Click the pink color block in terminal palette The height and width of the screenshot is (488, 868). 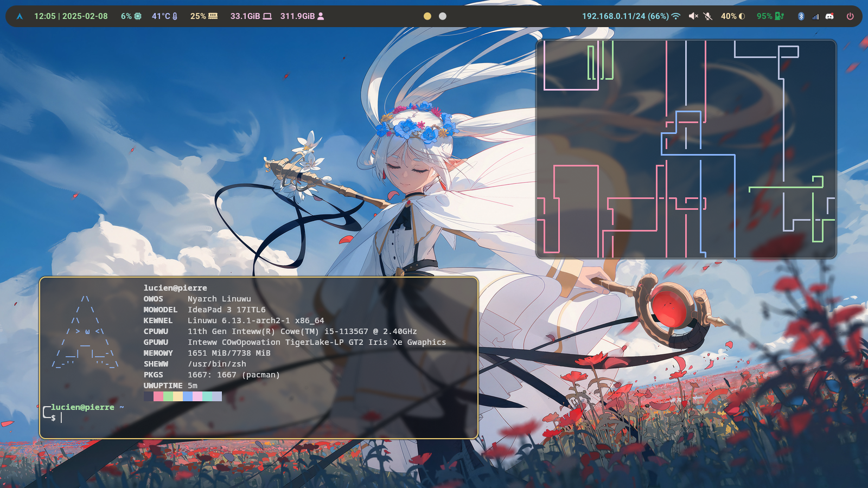[x=158, y=396]
